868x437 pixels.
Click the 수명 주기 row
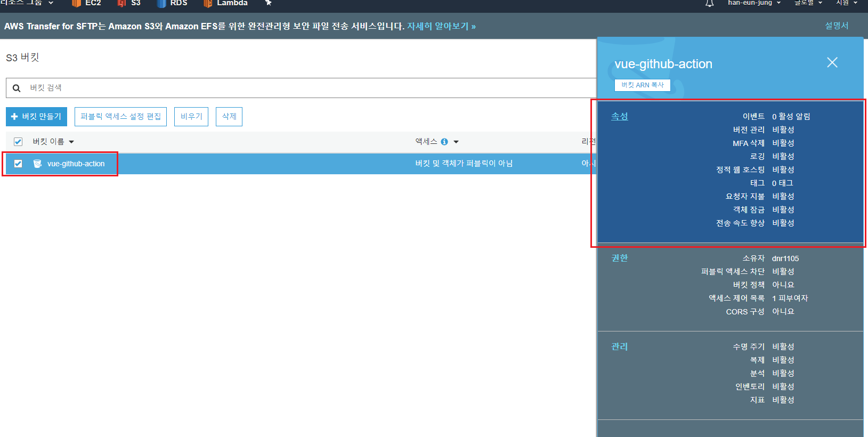[764, 346]
